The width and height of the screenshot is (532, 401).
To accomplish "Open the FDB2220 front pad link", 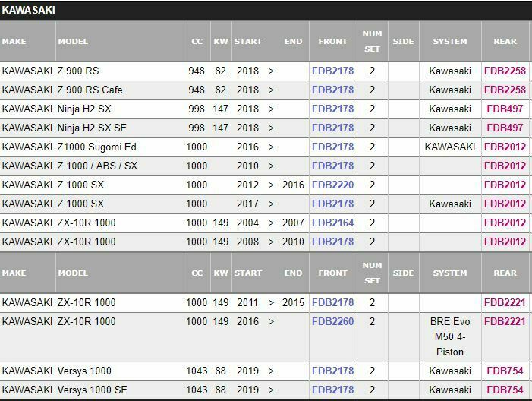I will [x=332, y=185].
